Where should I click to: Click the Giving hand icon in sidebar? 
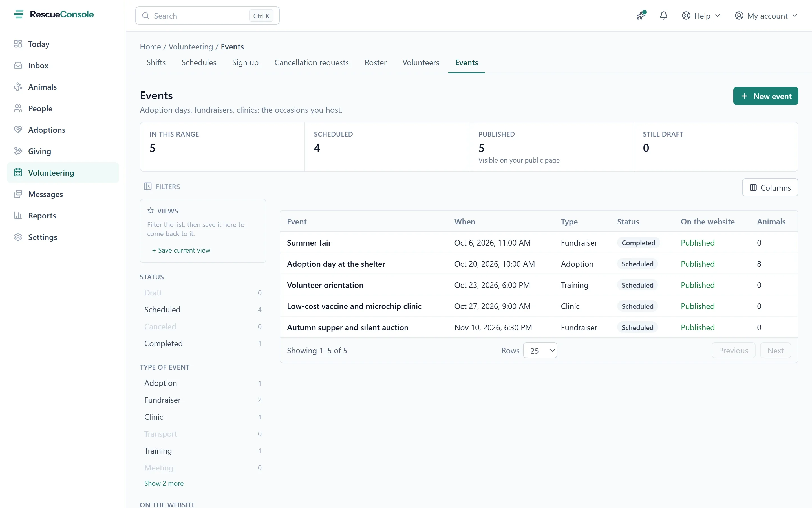point(18,152)
